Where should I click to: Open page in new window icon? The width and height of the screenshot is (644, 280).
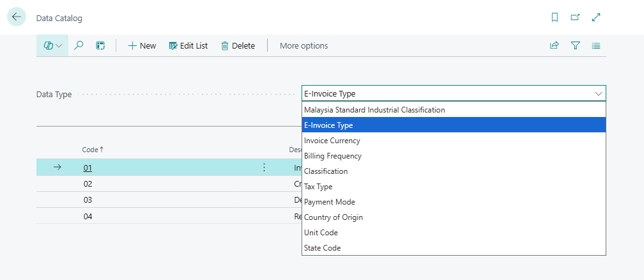click(575, 18)
